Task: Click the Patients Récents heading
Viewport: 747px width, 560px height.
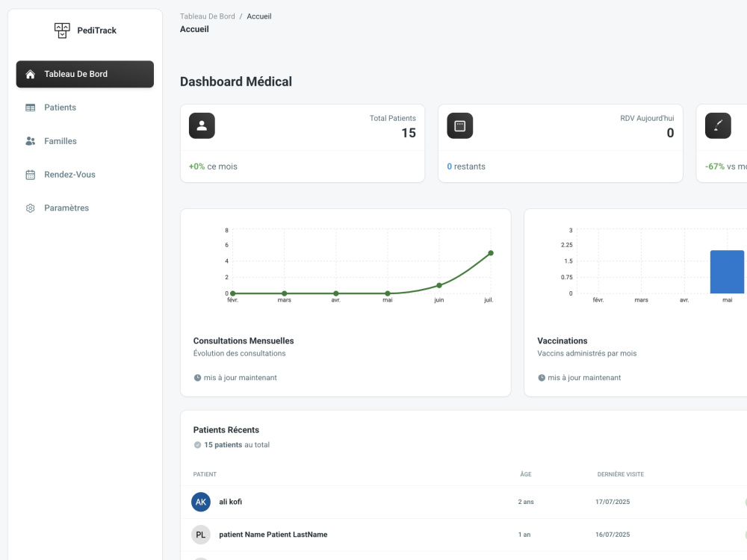Action: pos(226,430)
